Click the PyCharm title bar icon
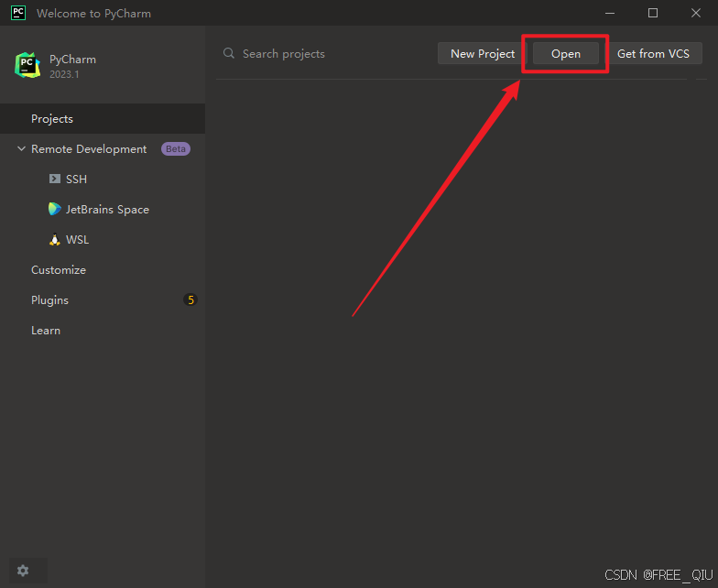 point(18,13)
